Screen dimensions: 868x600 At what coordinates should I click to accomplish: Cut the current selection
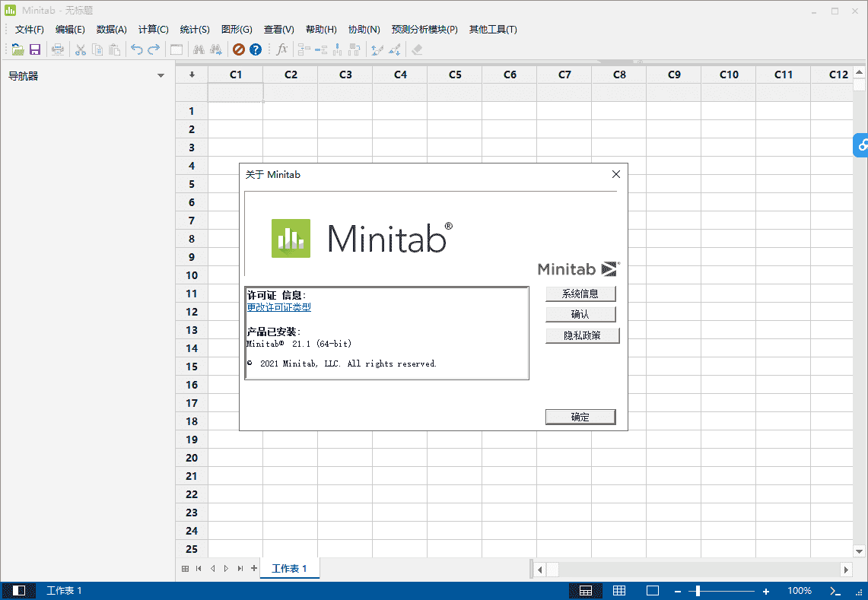point(79,49)
